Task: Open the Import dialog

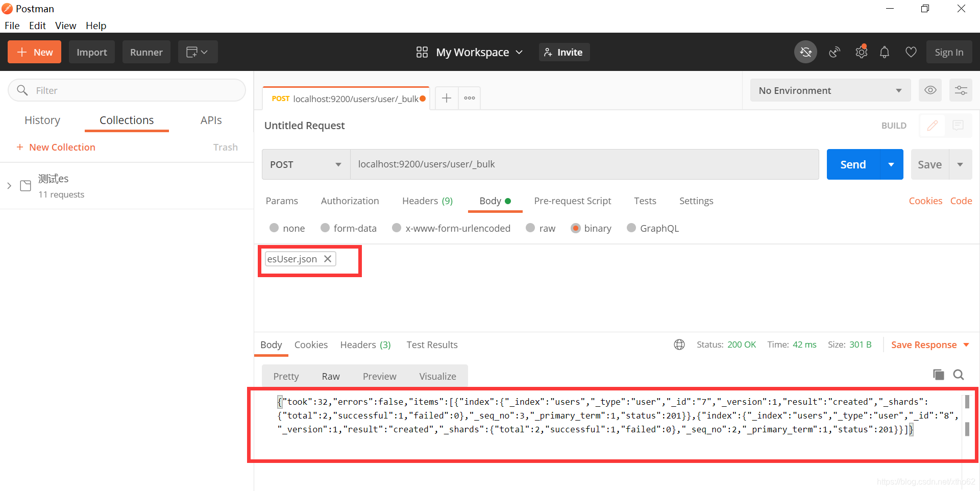Action: [92, 52]
